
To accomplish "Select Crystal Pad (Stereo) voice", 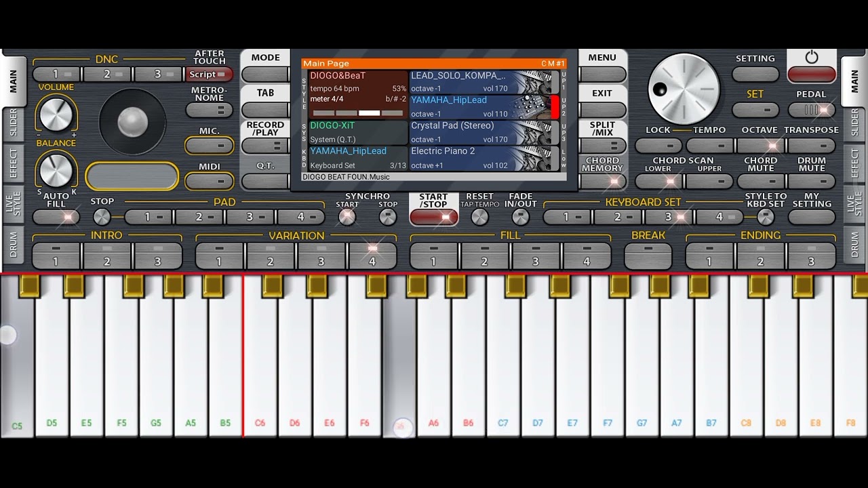I will pos(484,132).
